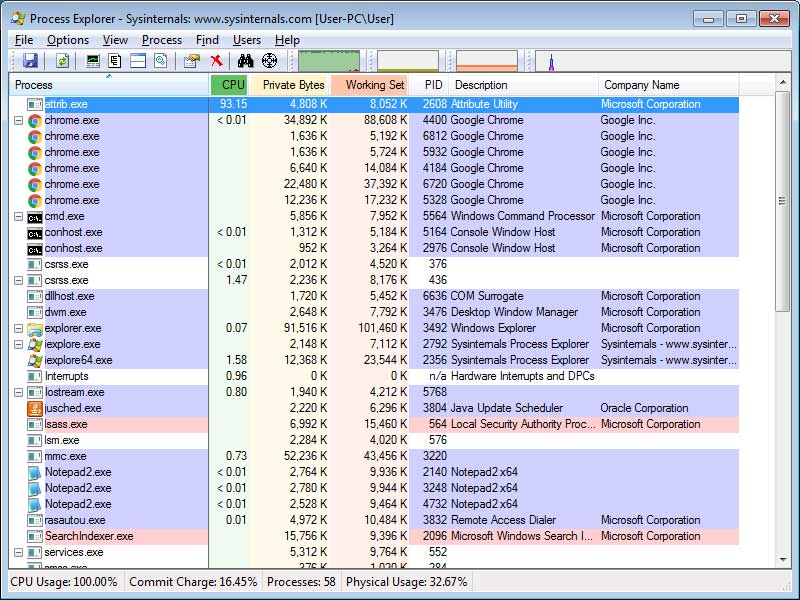The width and height of the screenshot is (800, 600).
Task: Click the orange physical memory mini graph
Action: point(487,61)
